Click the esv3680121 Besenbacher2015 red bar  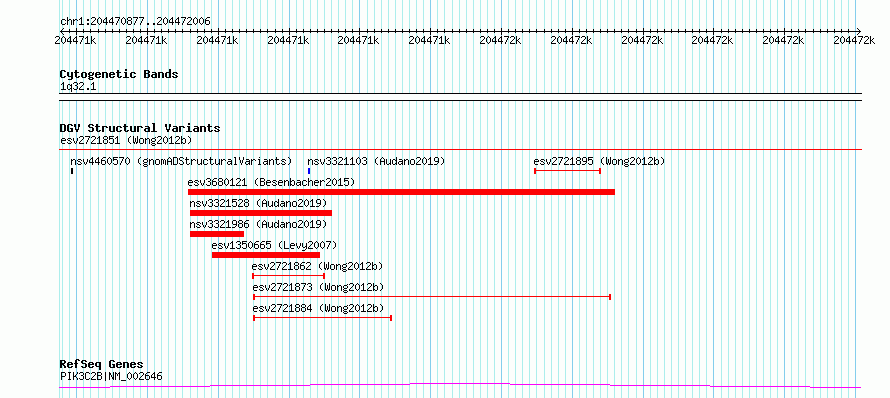401,192
